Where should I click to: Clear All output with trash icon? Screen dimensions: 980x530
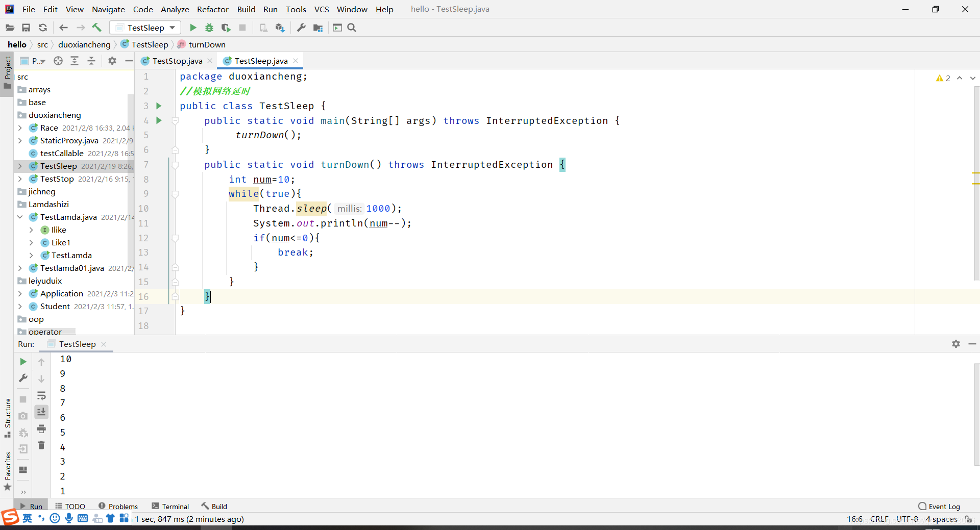tap(41, 445)
